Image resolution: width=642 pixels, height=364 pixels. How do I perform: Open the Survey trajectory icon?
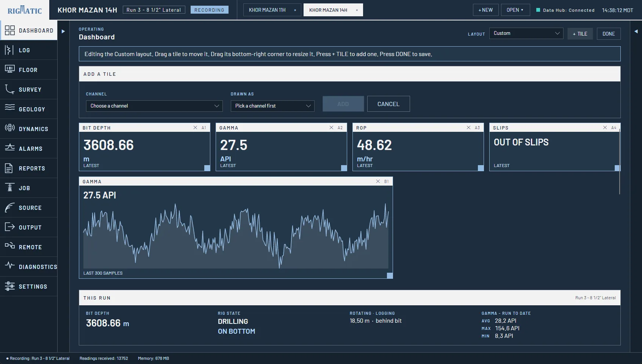point(9,89)
